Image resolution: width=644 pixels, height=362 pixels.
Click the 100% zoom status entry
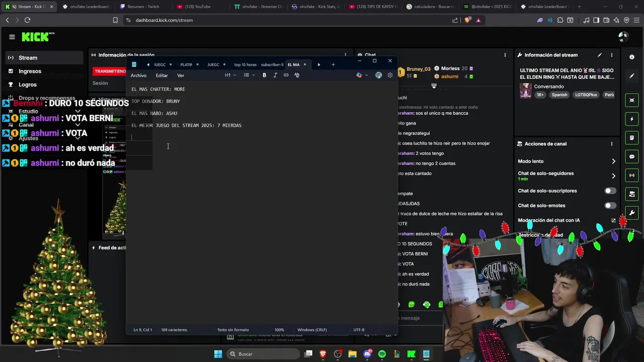(279, 330)
